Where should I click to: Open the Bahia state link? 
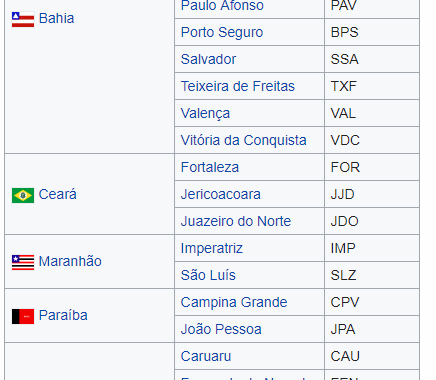(56, 18)
